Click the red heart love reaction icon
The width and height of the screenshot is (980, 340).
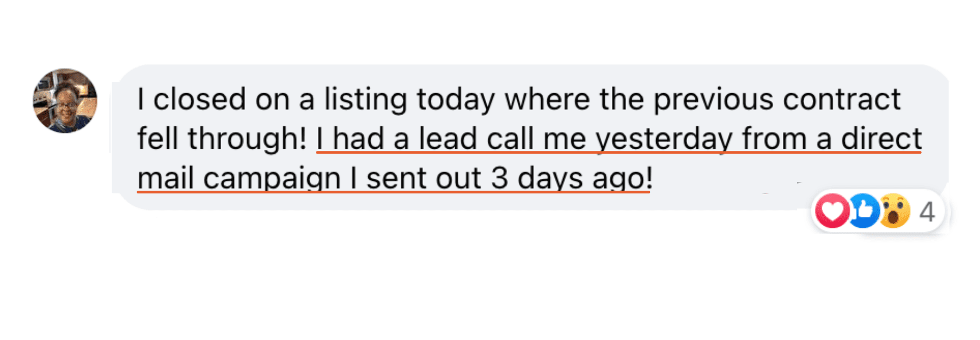(832, 211)
